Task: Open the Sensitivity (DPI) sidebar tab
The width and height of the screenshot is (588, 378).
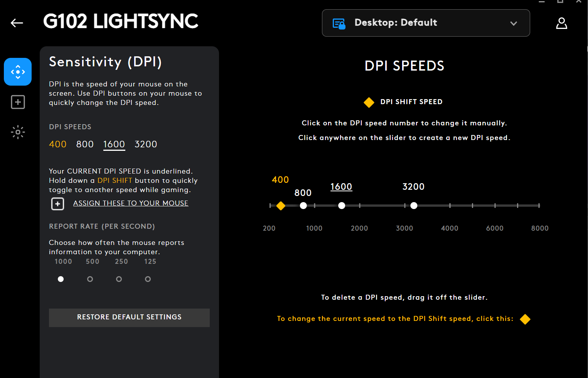Action: [x=18, y=72]
